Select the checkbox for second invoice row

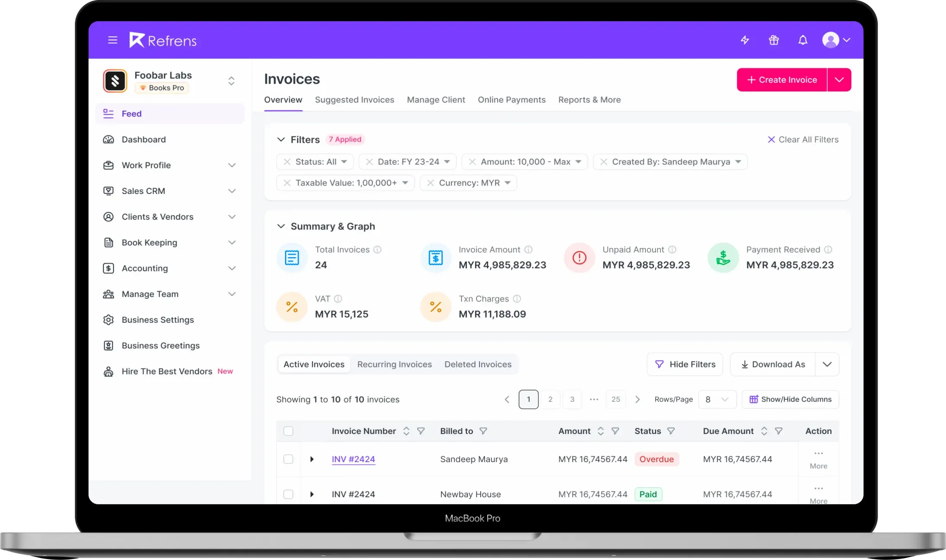click(288, 494)
